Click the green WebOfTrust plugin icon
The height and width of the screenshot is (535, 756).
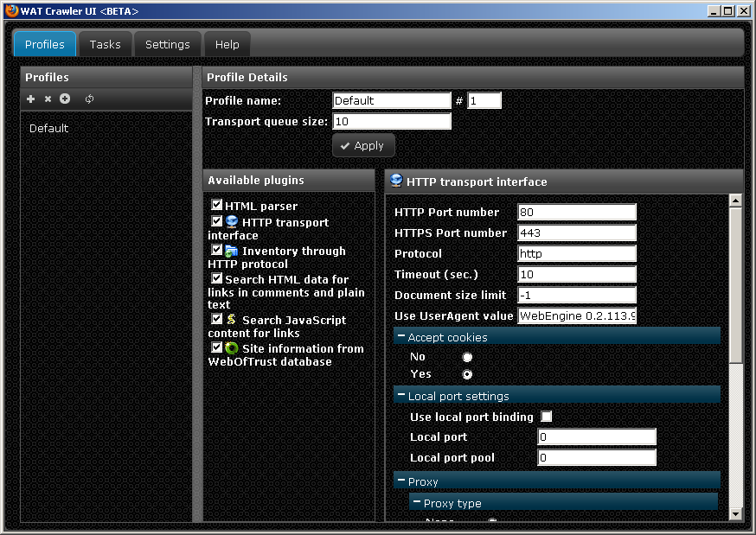[x=232, y=347]
